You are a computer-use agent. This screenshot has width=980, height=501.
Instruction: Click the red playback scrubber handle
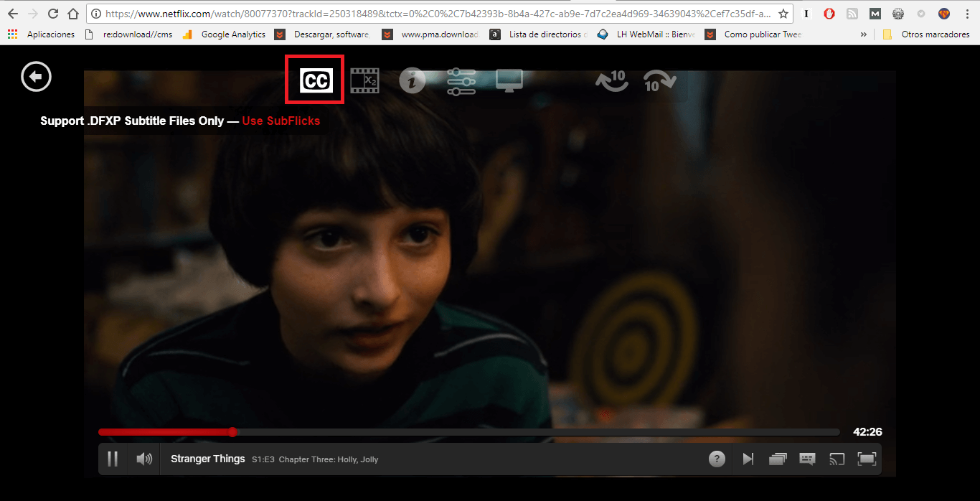(232, 432)
